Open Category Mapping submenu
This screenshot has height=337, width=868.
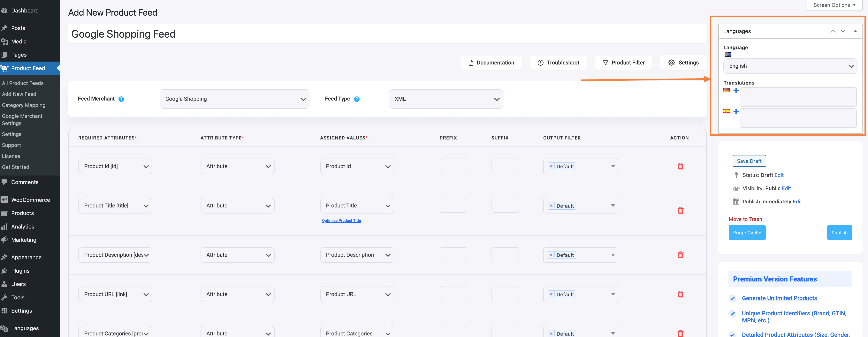(24, 105)
